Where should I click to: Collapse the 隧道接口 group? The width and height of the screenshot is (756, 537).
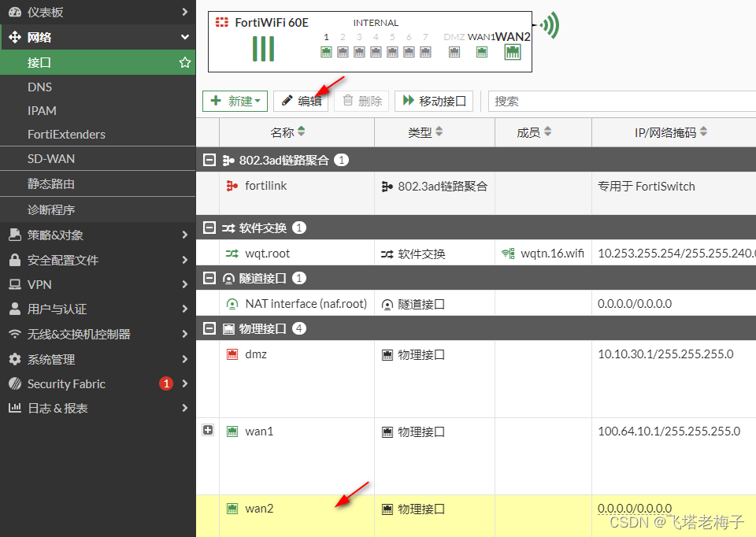point(209,278)
